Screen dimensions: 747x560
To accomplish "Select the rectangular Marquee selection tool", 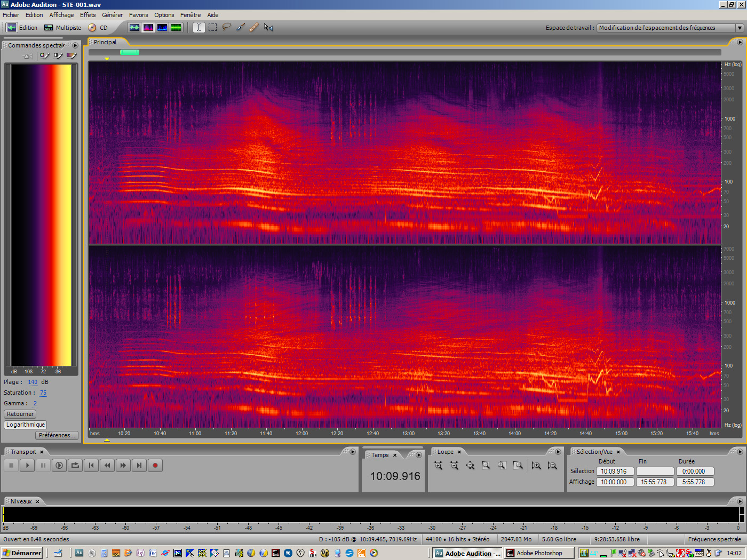I will point(213,27).
